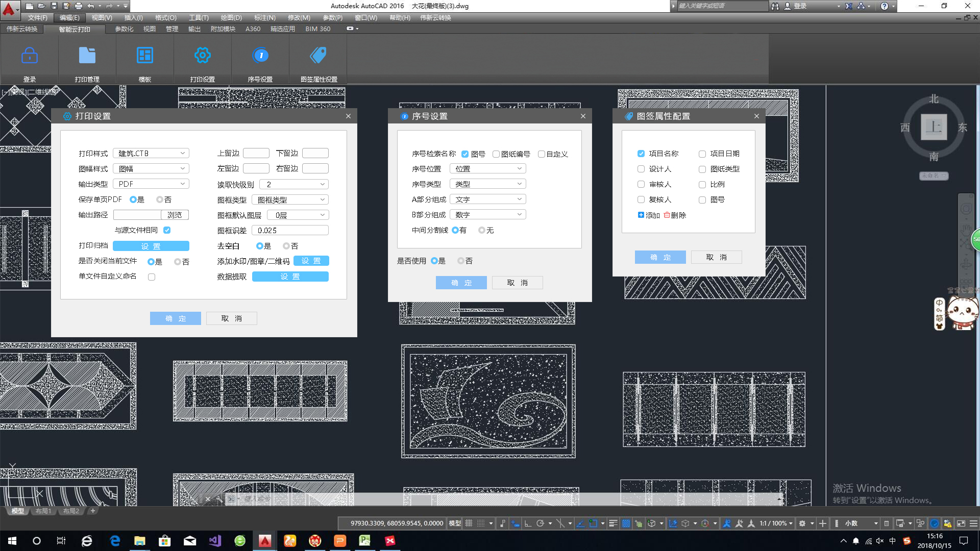The image size is (980, 551).
Task: Switch to 参数化 ribbon tab
Action: coord(124,29)
